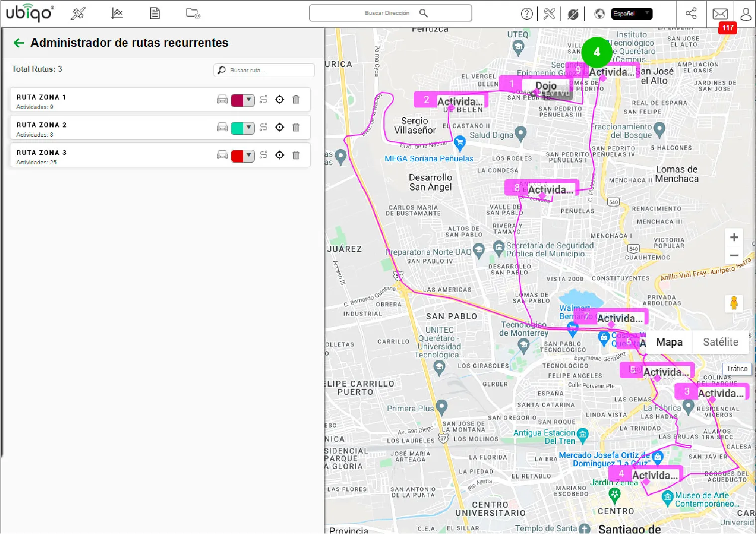
Task: Delete RUTA ZONA 1 with trash icon
Action: (296, 100)
